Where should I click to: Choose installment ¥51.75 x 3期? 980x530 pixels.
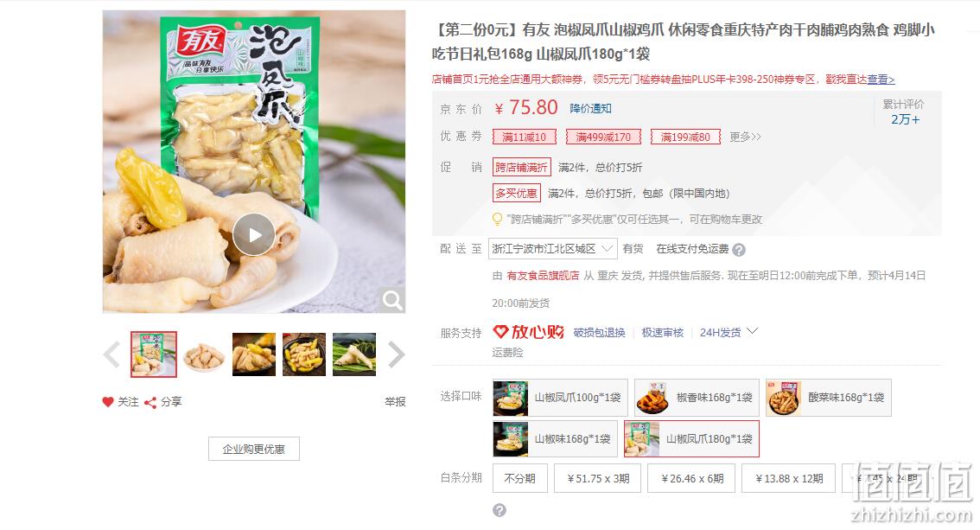[598, 479]
